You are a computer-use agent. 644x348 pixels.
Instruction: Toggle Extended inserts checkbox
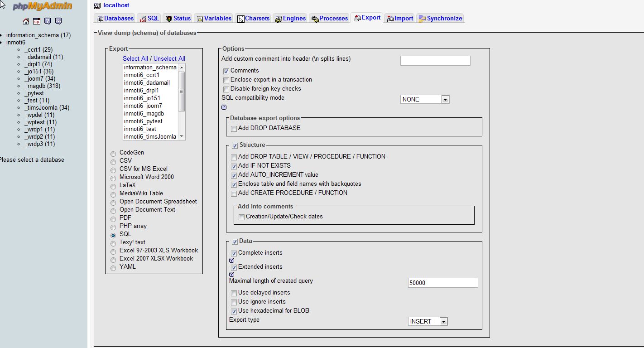234,267
